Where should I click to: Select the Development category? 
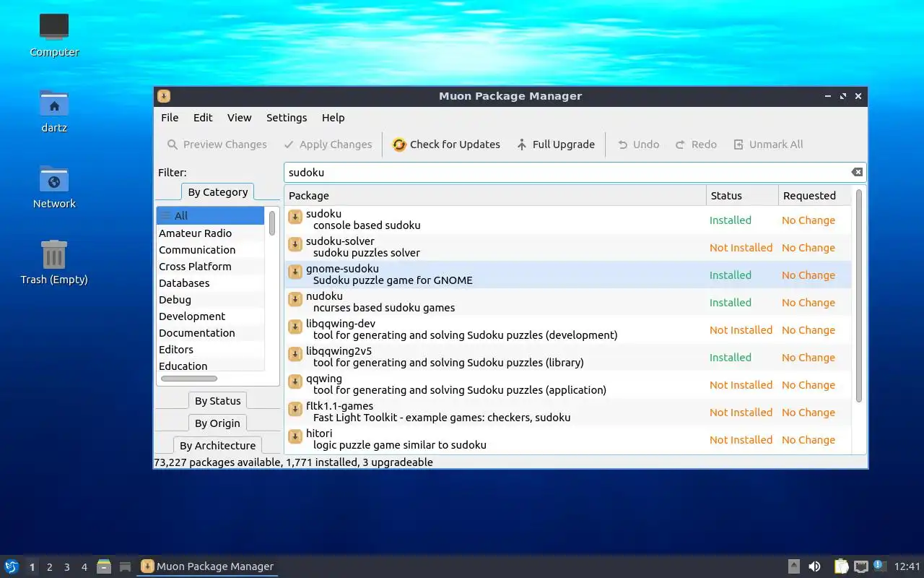[x=211, y=316]
